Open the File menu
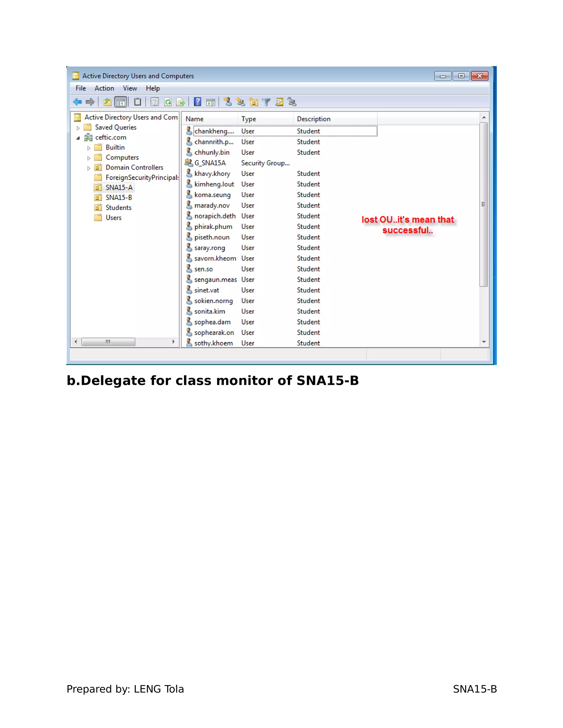Screen dimensions: 563x728 click(81, 88)
